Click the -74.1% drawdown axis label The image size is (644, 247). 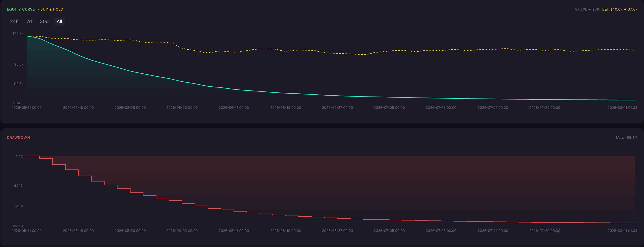[18, 206]
